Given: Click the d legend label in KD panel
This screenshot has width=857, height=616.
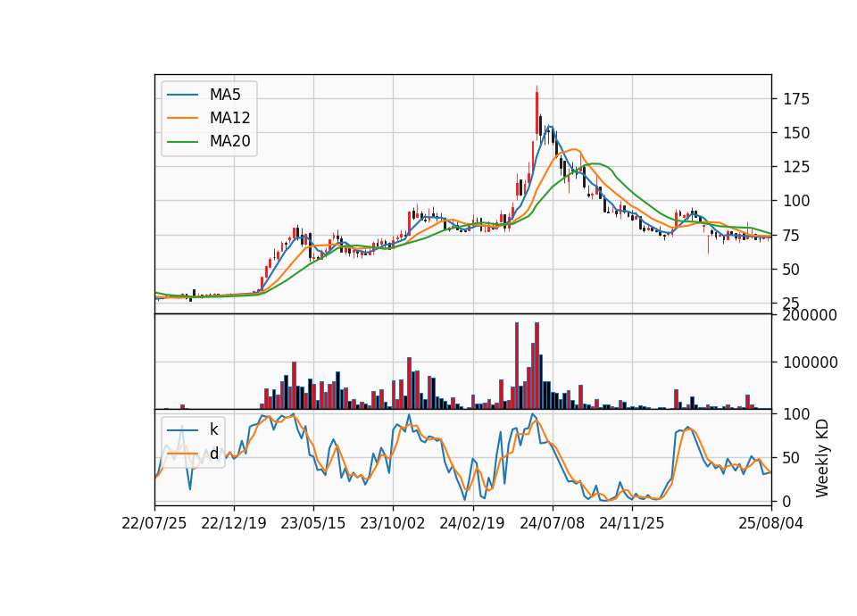Looking at the screenshot, I should click(x=214, y=454).
